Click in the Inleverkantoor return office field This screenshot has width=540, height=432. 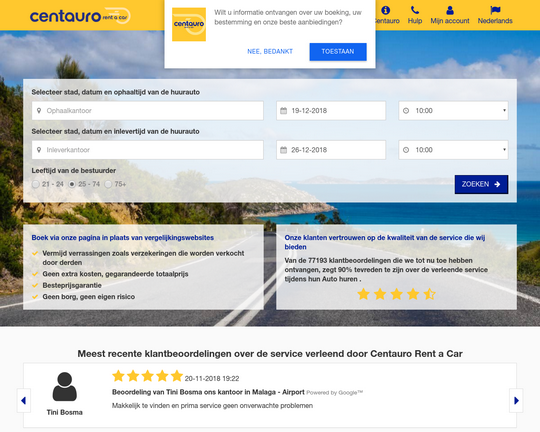pyautogui.click(x=147, y=150)
